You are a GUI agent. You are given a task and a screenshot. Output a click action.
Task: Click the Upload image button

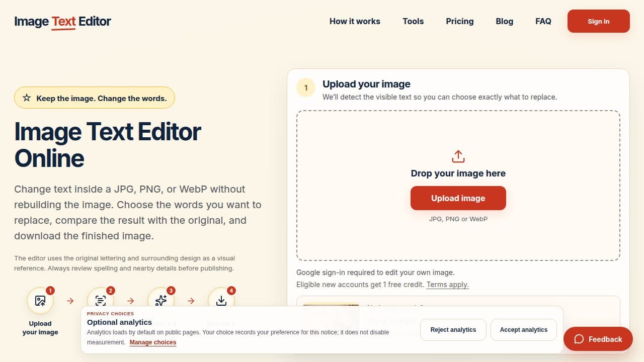[x=458, y=198]
